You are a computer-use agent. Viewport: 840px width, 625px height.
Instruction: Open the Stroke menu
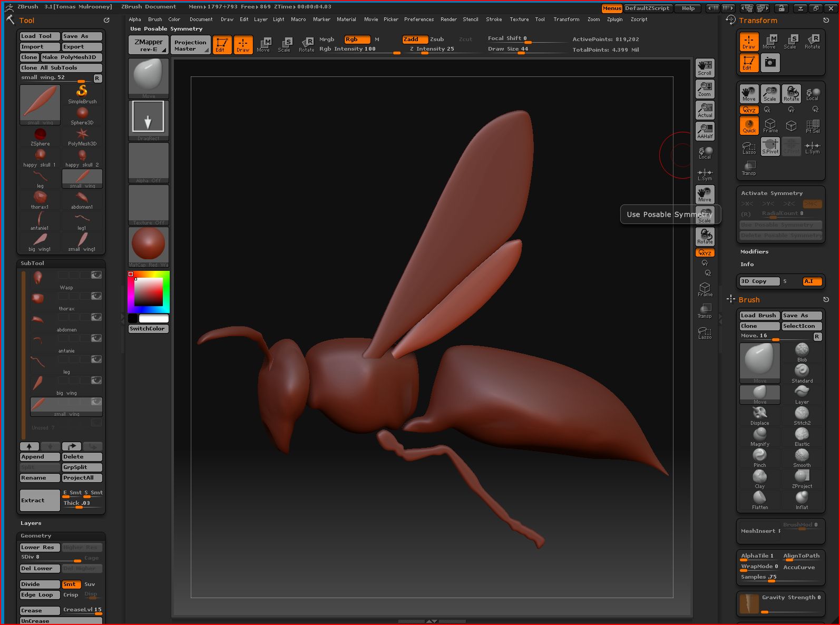point(493,19)
